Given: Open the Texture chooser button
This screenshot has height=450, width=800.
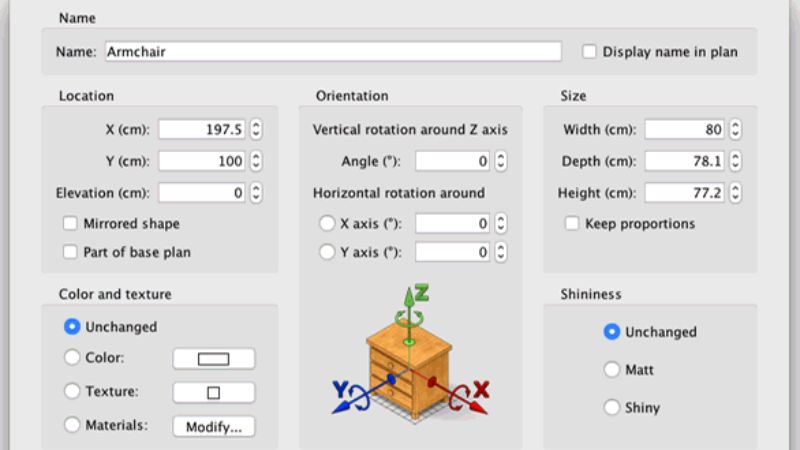Looking at the screenshot, I should tap(214, 393).
